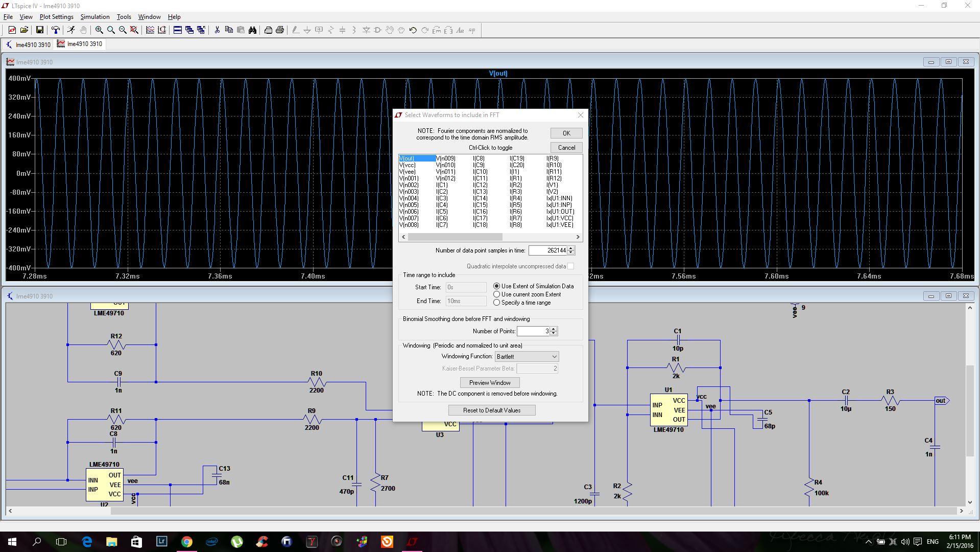
Task: Toggle Quadratic interpolate uncompressed data checkbox
Action: 570,266
